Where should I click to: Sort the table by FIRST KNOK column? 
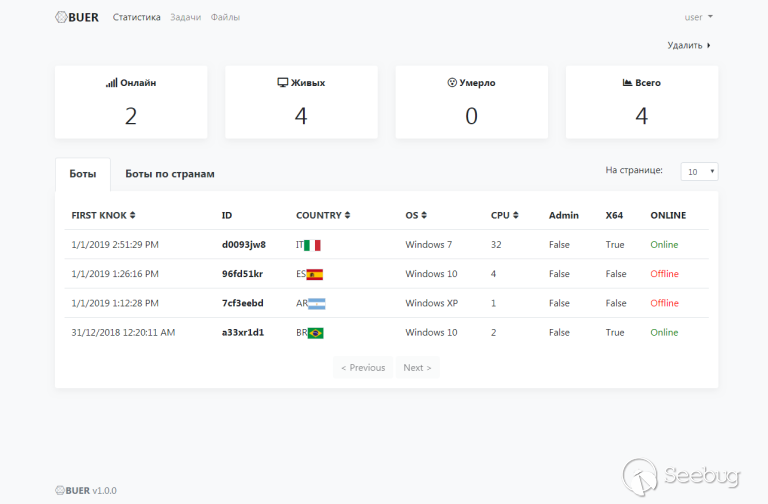pyautogui.click(x=103, y=215)
